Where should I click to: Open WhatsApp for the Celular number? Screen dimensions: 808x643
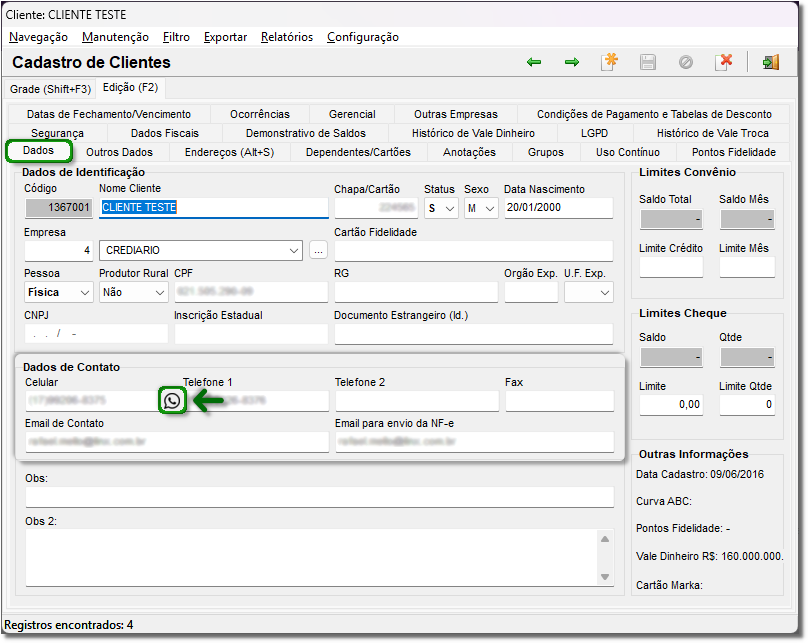(172, 400)
